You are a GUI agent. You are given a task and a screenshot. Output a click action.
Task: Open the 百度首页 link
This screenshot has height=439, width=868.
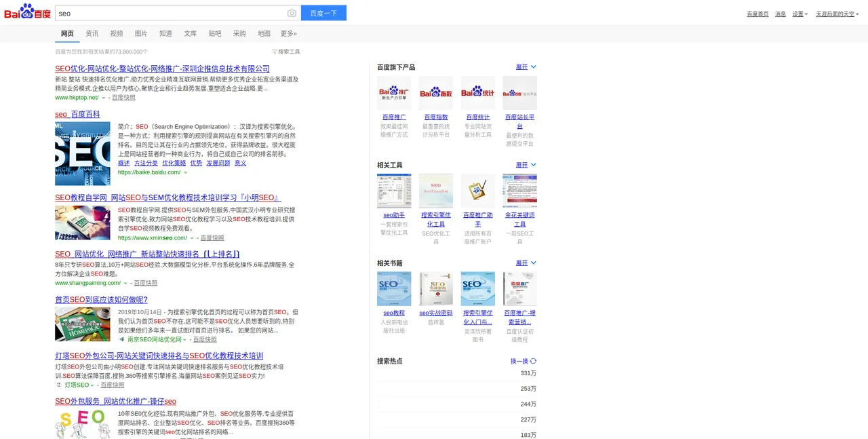(757, 14)
